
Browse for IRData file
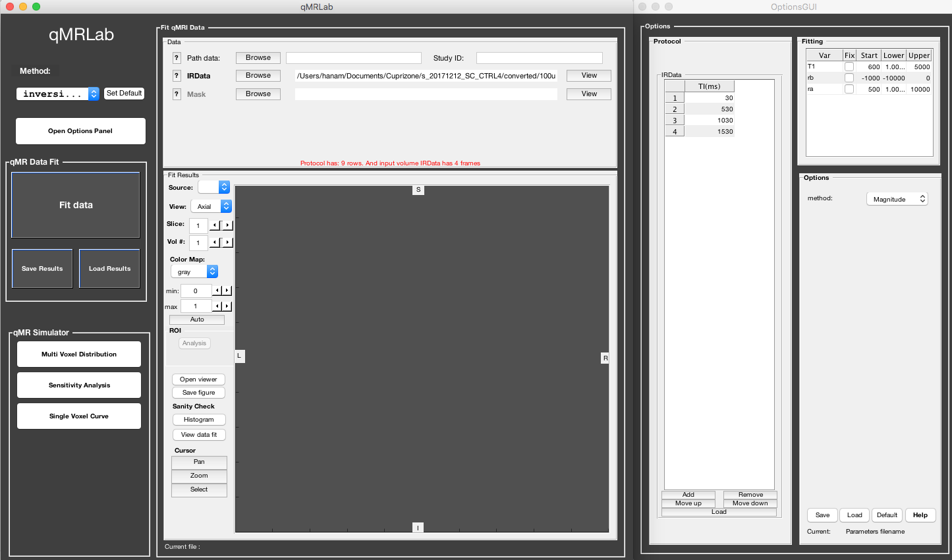tap(258, 76)
